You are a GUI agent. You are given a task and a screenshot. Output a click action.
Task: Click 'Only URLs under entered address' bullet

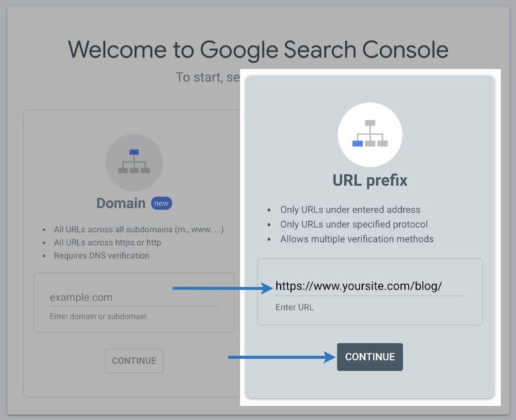point(350,210)
